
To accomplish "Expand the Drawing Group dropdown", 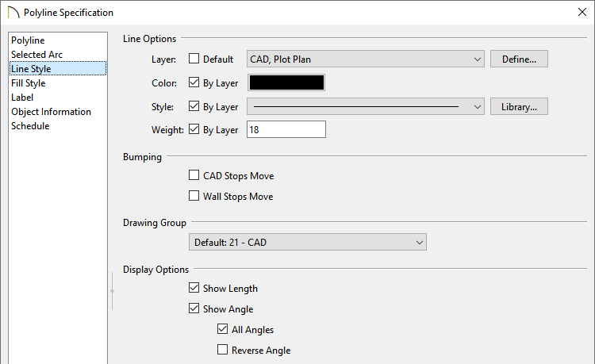I will point(308,243).
